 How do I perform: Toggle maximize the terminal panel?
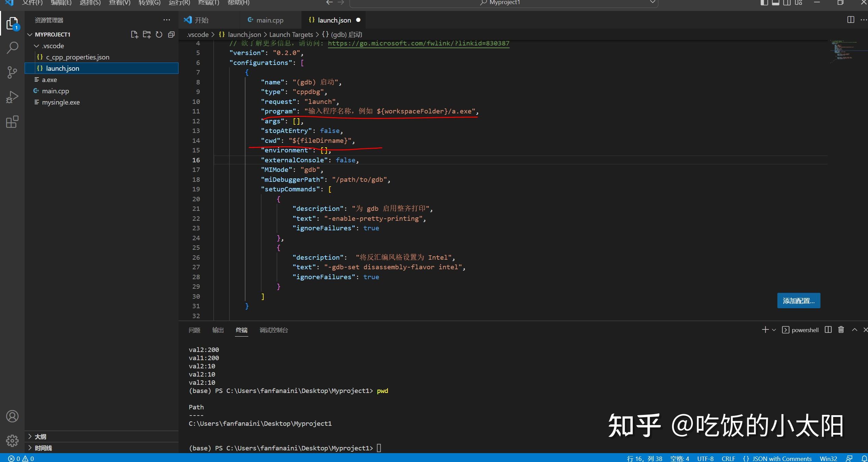tap(854, 329)
